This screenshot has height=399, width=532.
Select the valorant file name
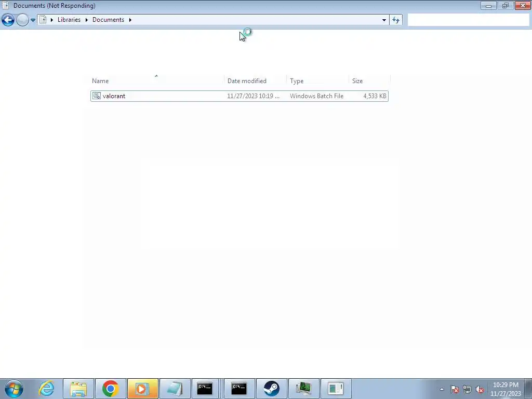pos(114,96)
